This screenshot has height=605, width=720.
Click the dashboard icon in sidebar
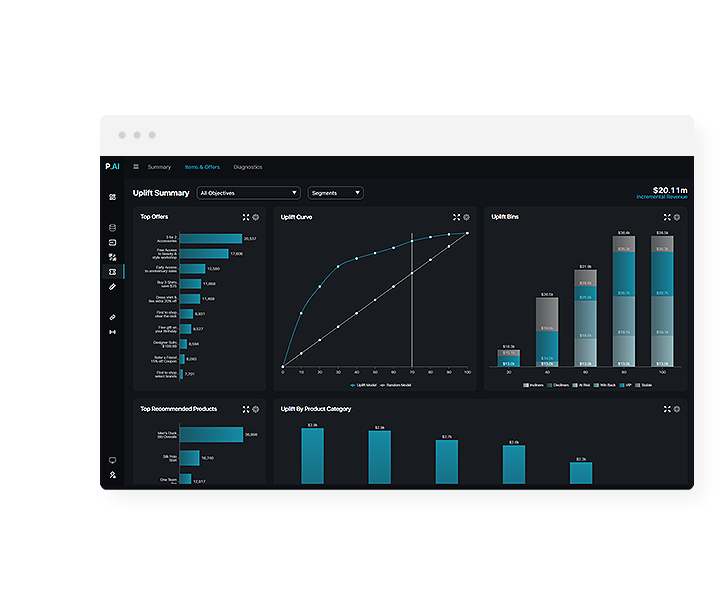tap(112, 197)
